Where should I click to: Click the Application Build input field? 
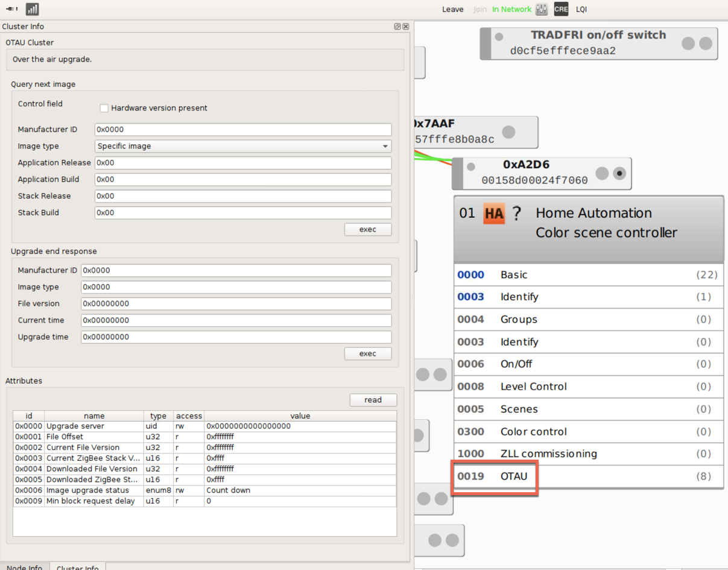point(243,179)
